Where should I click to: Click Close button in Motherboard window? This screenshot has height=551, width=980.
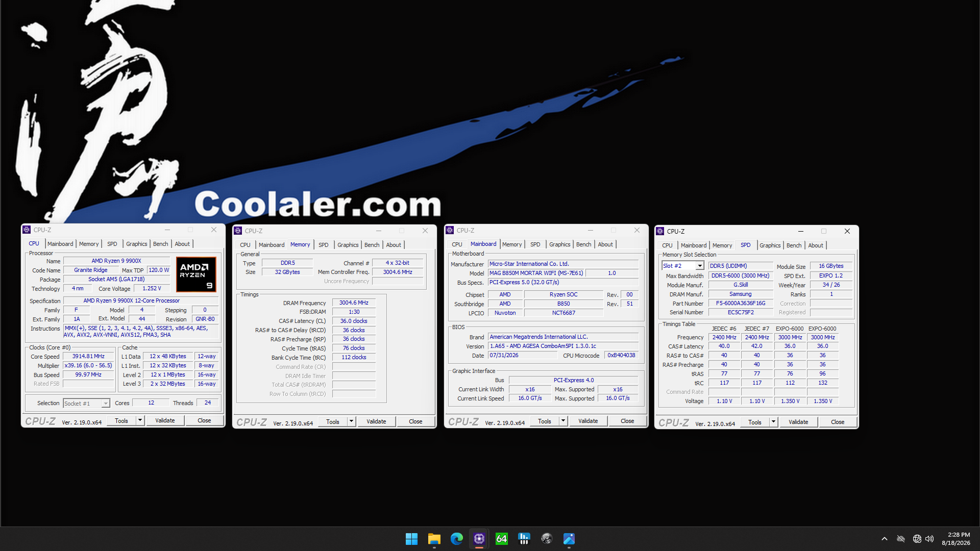click(627, 421)
